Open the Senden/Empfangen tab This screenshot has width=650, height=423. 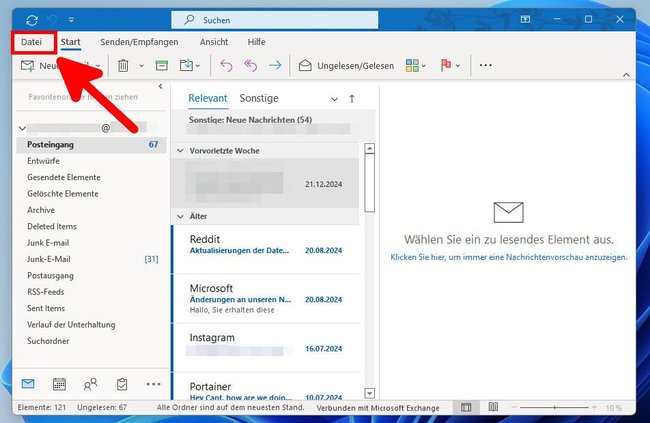click(139, 42)
